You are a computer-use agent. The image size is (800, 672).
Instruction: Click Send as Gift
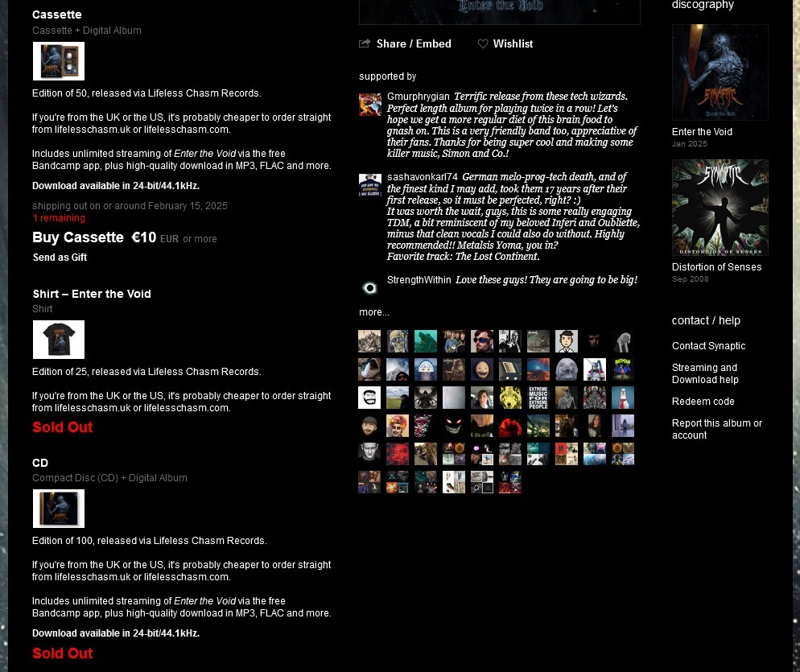[60, 258]
